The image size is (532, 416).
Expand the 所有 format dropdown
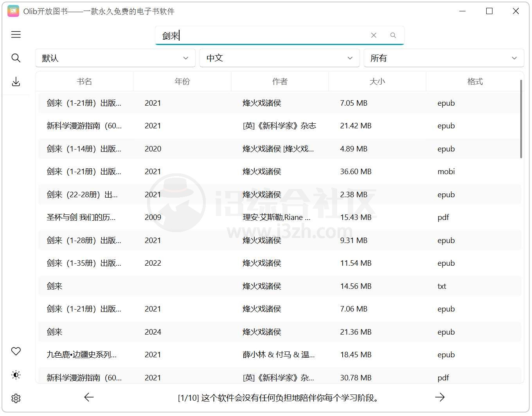(x=444, y=58)
